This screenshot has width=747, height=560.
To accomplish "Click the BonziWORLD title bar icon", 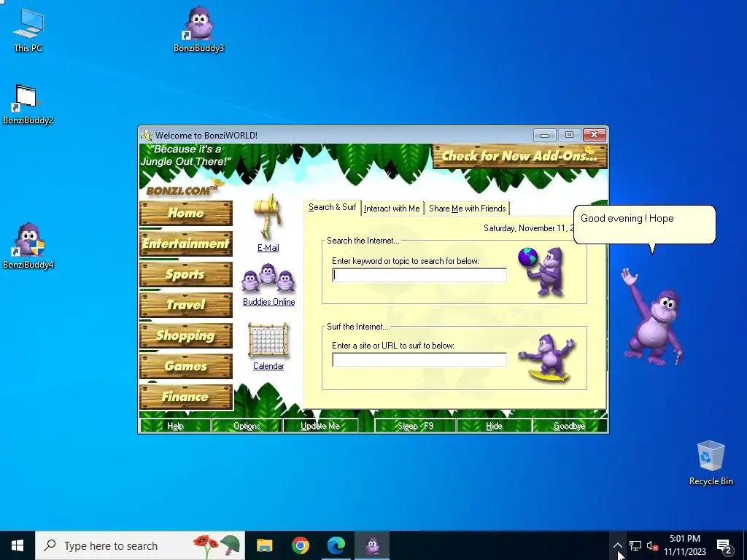I will (x=146, y=135).
